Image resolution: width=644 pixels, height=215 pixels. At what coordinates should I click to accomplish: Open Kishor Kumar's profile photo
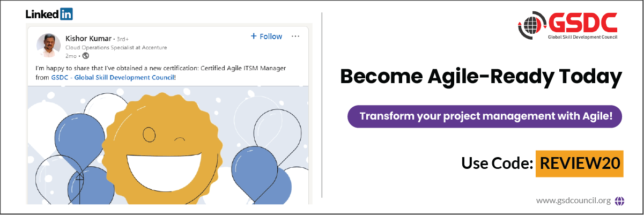coord(48,45)
